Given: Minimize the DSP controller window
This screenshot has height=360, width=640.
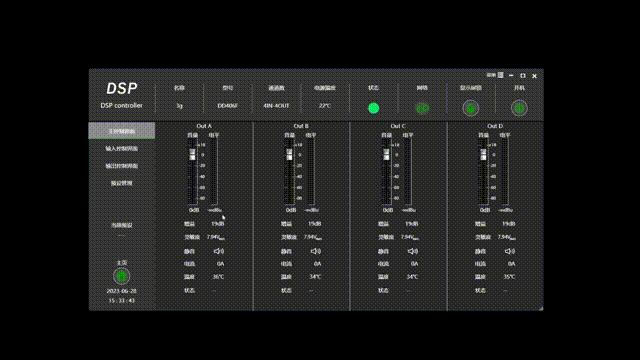Looking at the screenshot, I should (x=511, y=76).
